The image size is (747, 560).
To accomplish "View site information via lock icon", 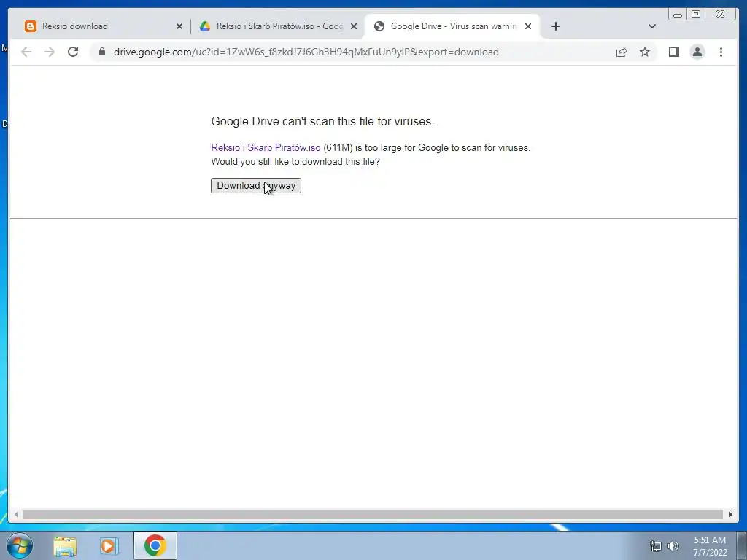I will click(x=102, y=52).
